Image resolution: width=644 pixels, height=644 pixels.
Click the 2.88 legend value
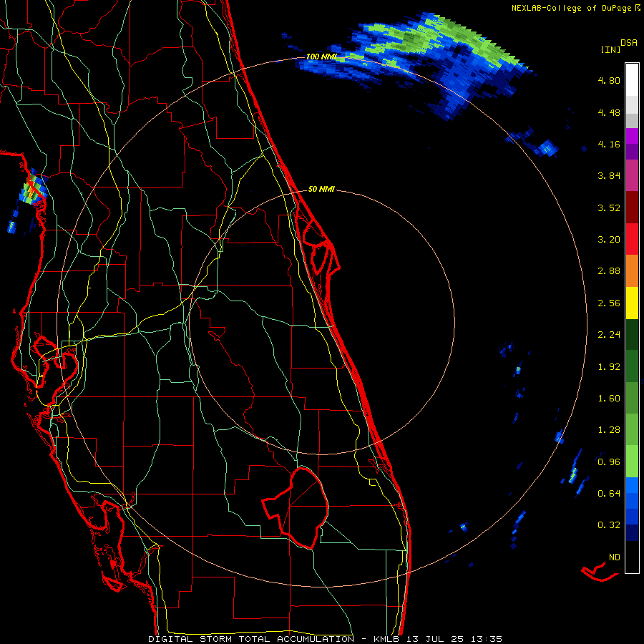[x=609, y=271]
